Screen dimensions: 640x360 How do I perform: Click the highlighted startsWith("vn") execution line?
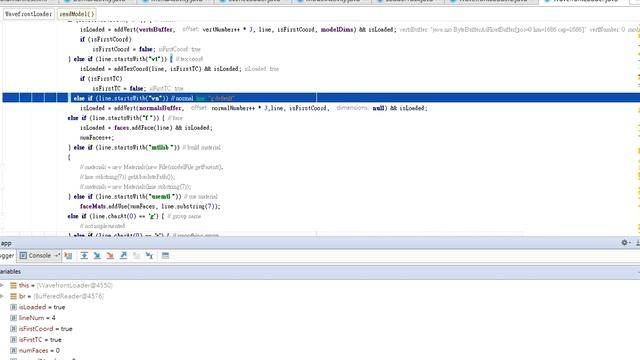tap(321, 98)
